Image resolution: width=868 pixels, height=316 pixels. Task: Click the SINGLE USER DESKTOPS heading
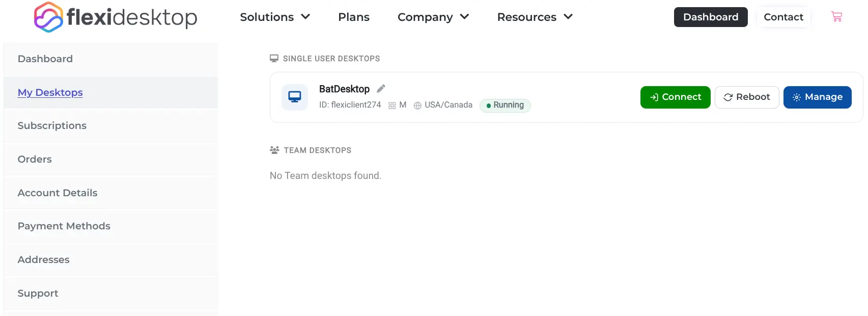pos(331,59)
